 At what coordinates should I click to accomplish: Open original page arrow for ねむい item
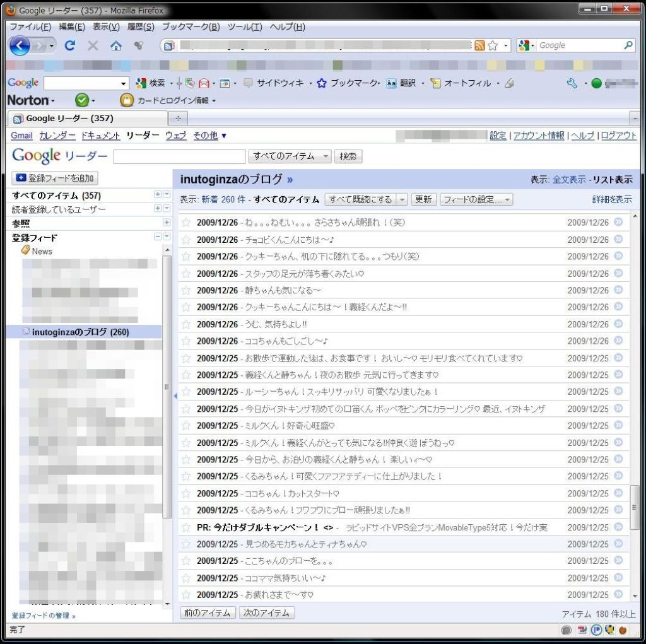[x=618, y=222]
